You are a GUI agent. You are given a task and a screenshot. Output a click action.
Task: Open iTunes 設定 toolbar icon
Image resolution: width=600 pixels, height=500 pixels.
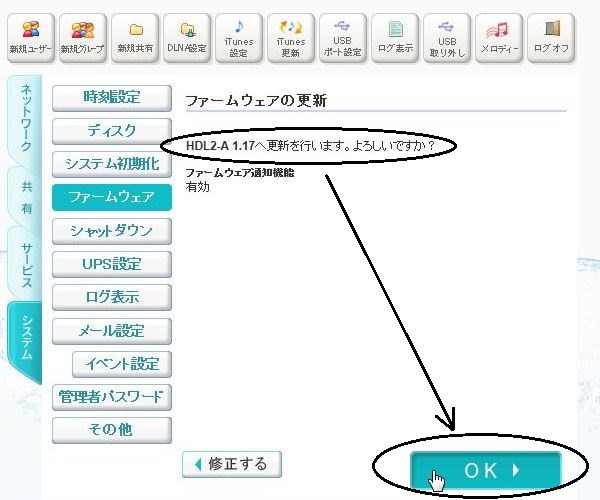click(x=239, y=37)
